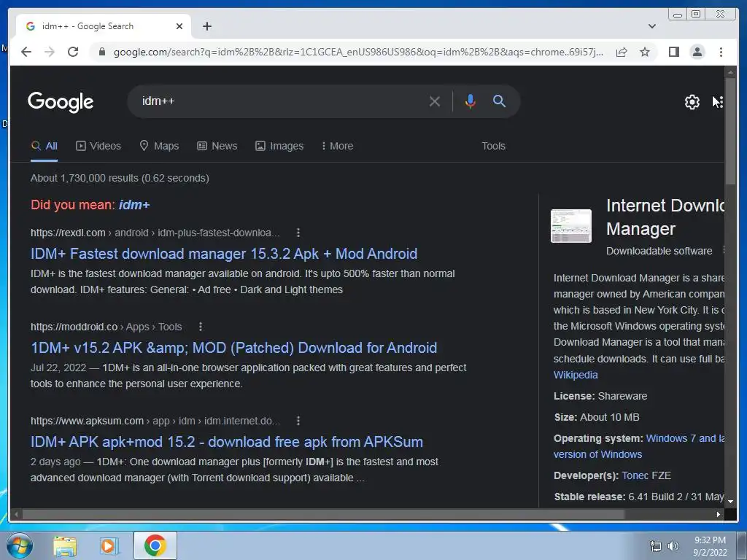
Task: Open the three-dot menu beside moddroid.co result
Action: click(x=201, y=327)
